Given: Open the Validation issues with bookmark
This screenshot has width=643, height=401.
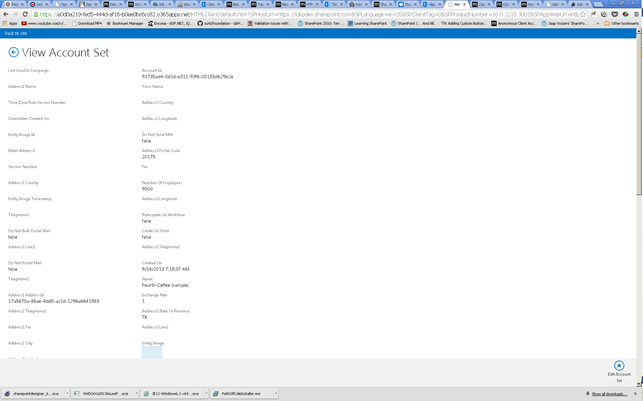Looking at the screenshot, I should [272, 23].
